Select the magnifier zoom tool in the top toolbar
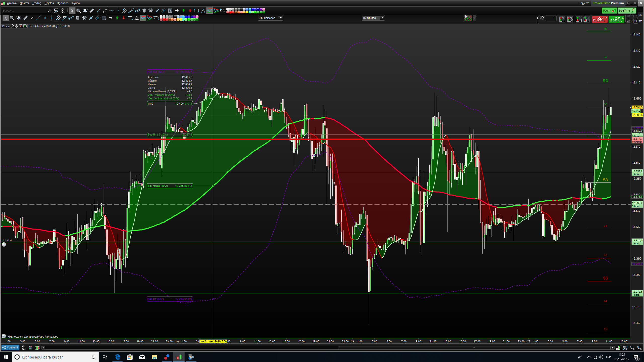 (x=78, y=11)
